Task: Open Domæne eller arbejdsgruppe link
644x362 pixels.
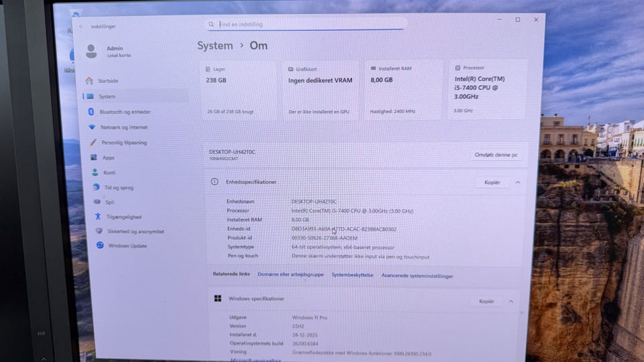Action: point(290,275)
